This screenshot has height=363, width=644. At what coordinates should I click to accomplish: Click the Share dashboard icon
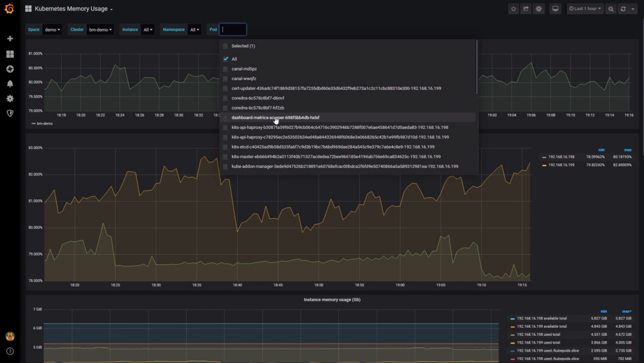pos(526,9)
